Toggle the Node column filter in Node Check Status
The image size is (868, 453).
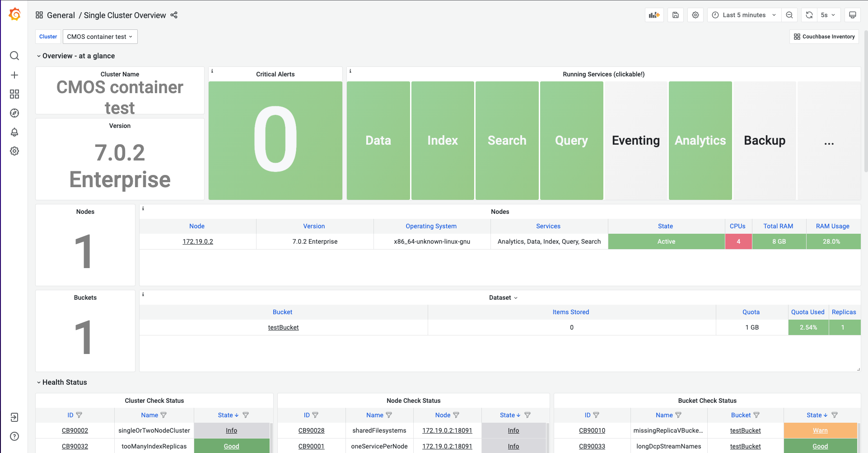point(456,415)
